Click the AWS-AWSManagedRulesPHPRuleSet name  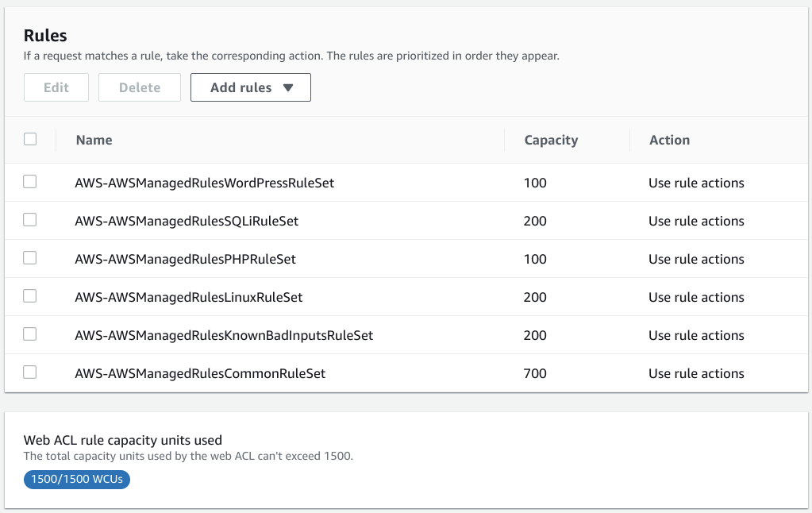(x=186, y=259)
